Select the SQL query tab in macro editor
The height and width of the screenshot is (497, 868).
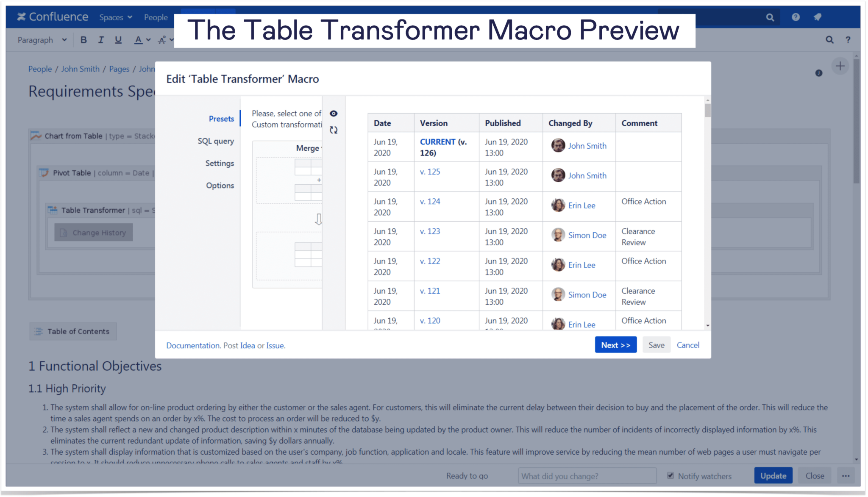click(215, 141)
